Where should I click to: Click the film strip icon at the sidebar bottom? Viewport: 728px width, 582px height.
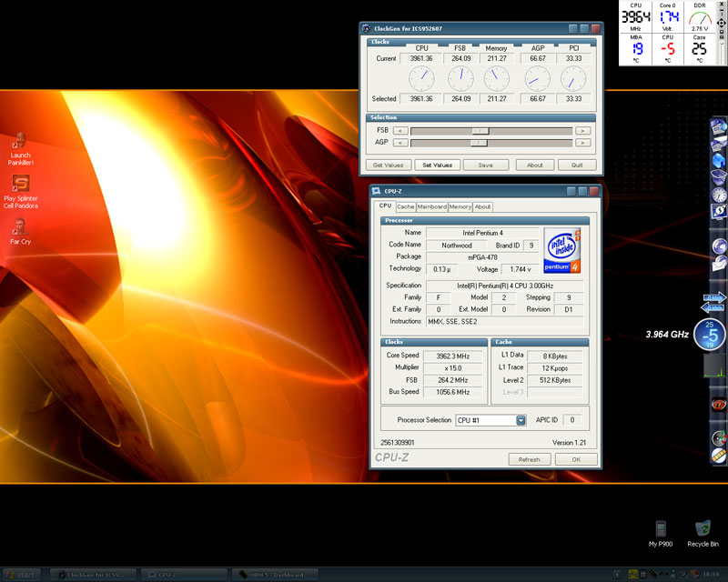pyautogui.click(x=719, y=456)
